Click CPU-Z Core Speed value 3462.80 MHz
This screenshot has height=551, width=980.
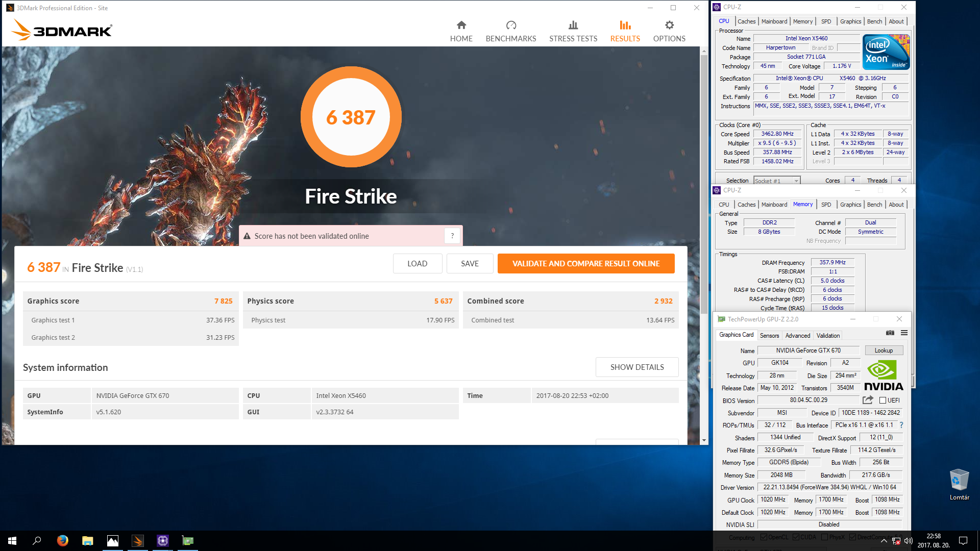[x=777, y=134]
